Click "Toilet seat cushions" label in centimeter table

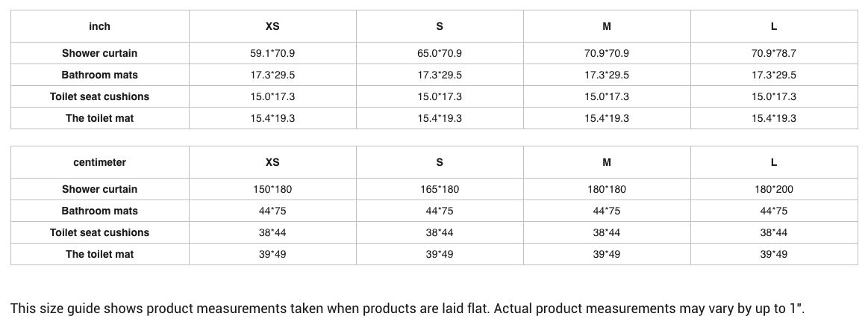point(99,232)
